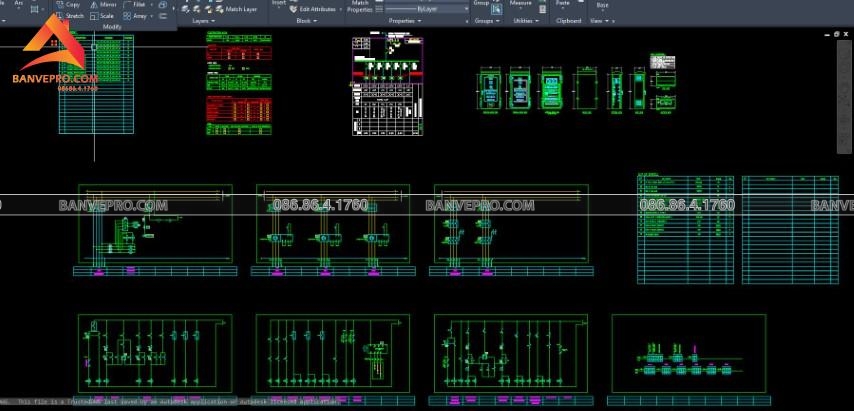Viewport: 854px width, 411px height.
Task: Click the Clipboard panel title
Action: pos(569,21)
